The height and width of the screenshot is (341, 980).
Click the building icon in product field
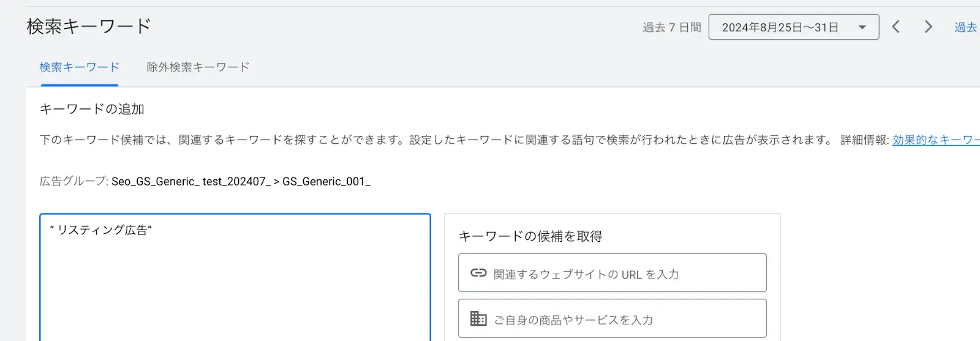[478, 319]
